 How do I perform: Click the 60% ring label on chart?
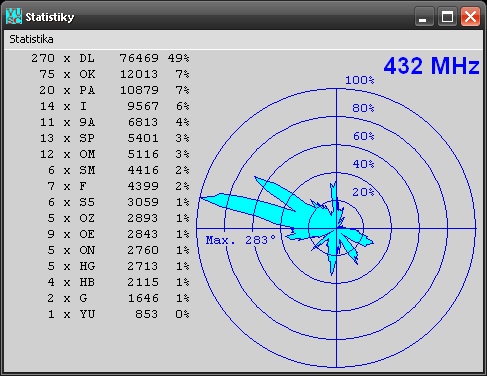tap(364, 136)
